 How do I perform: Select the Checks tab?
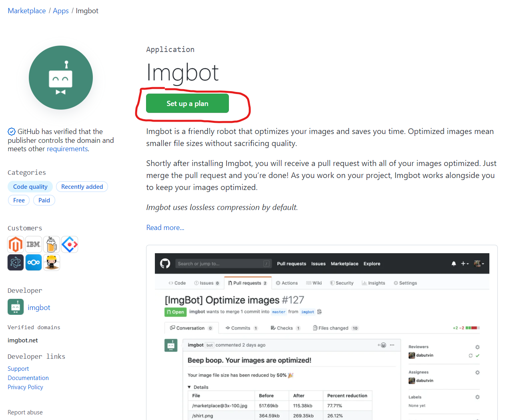(286, 328)
